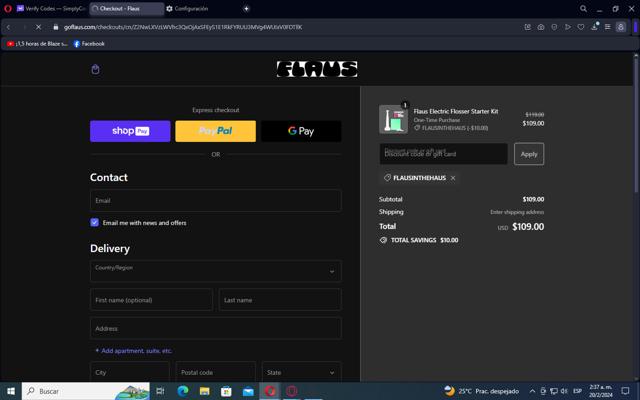This screenshot has height=400, width=640.
Task: Open Opera easy setup menu icon
Action: click(607, 27)
